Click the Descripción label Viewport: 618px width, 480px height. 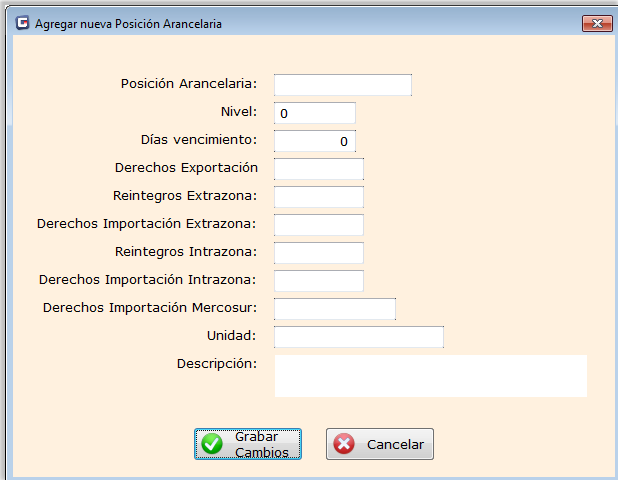(x=217, y=363)
